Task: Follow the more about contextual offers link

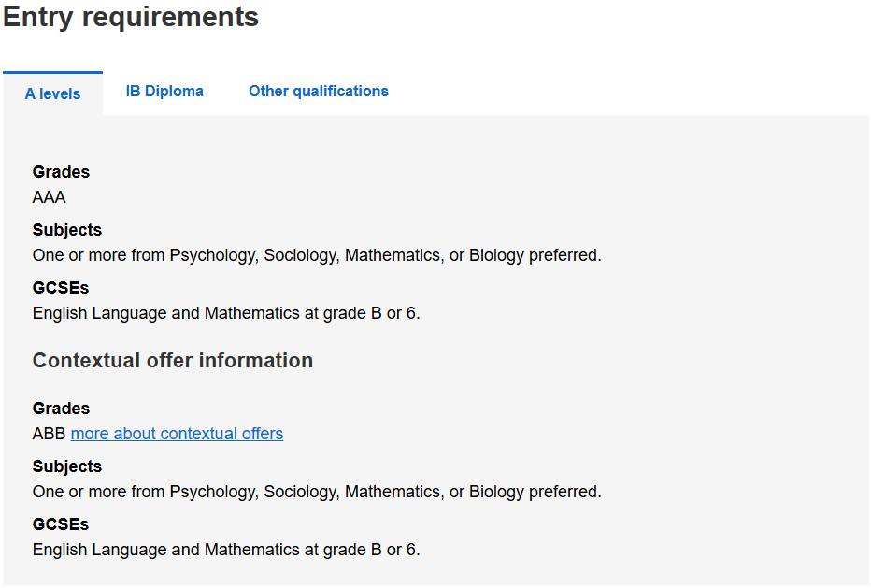Action: click(177, 434)
